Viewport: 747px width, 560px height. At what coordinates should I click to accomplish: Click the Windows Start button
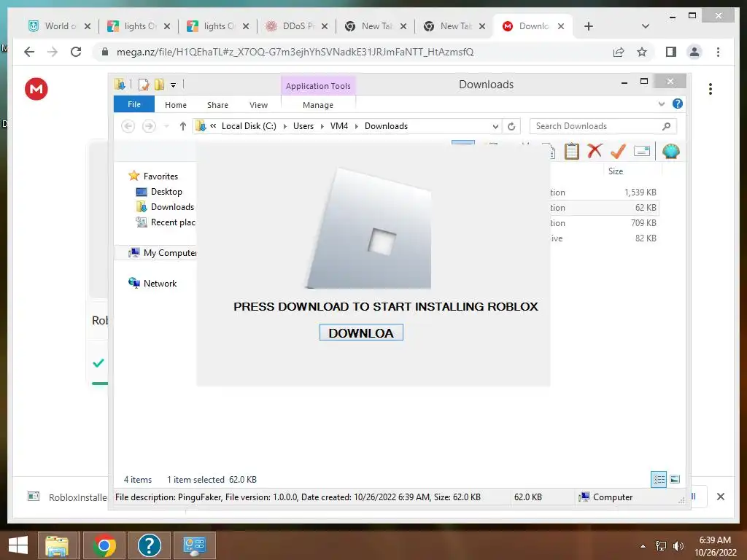[x=18, y=545]
